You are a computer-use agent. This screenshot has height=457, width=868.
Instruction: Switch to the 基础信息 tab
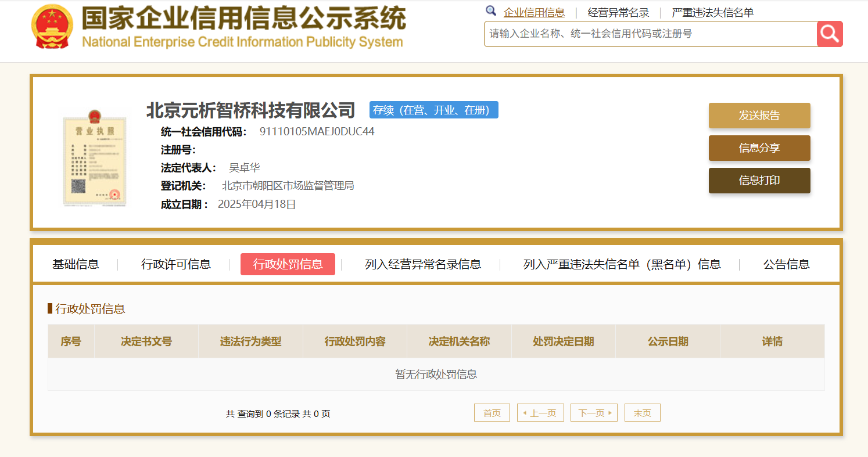76,264
